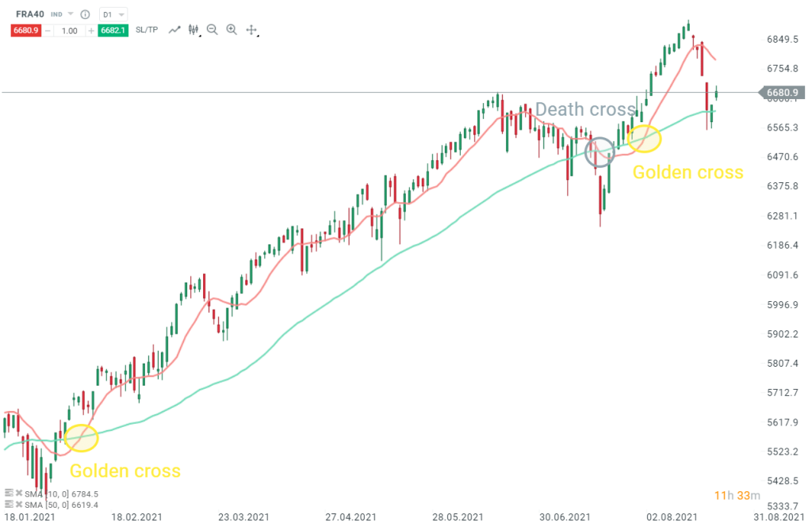Decrease trade volume with minus
This screenshot has height=530, width=812.
pos(47,30)
